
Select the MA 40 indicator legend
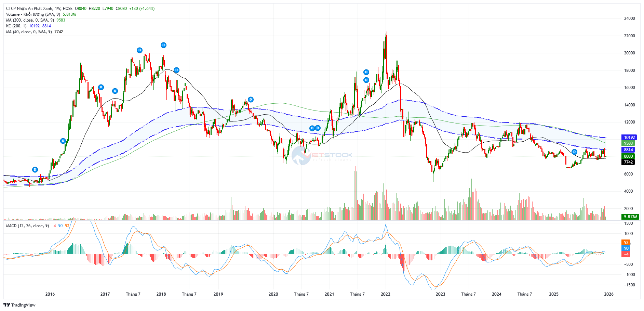tap(28, 32)
